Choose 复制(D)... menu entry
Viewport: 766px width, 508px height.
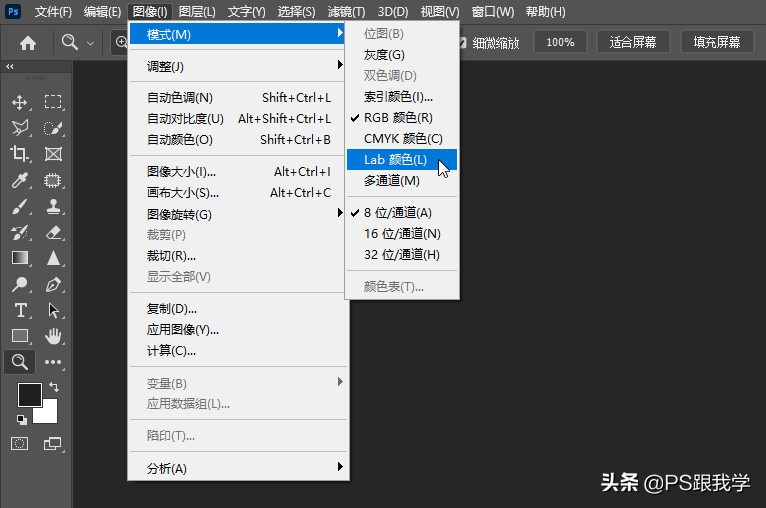tap(239, 308)
